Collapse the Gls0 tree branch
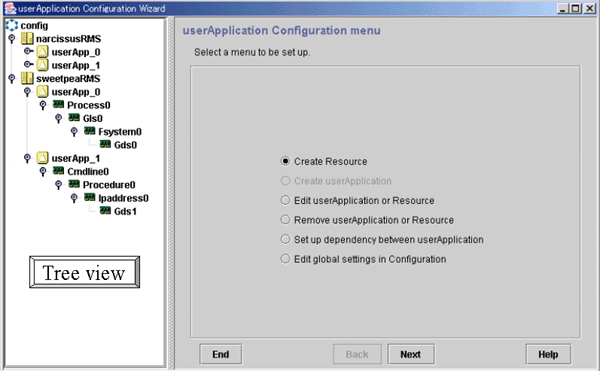 pos(59,119)
